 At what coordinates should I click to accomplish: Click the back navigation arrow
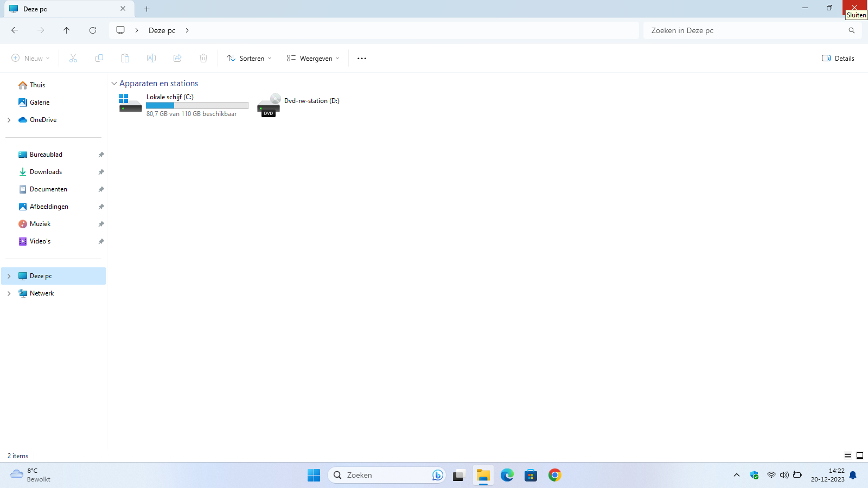pos(15,30)
